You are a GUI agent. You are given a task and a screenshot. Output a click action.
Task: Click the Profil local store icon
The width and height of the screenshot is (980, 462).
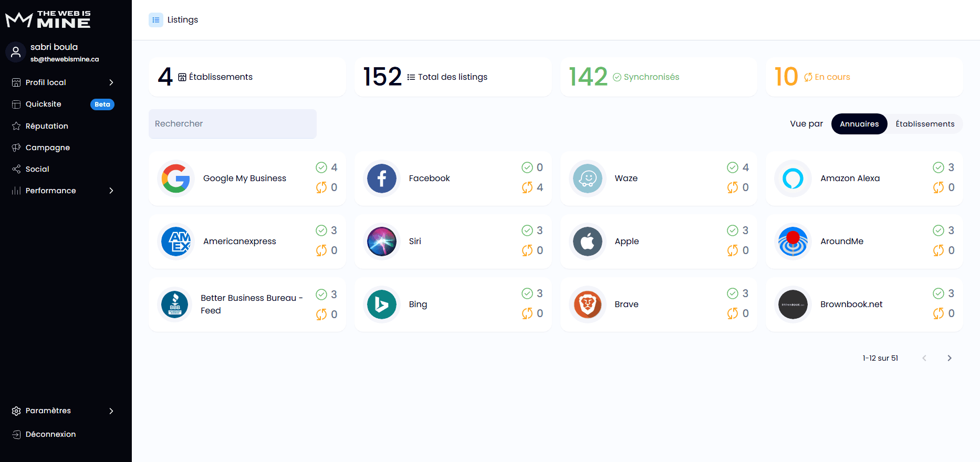pos(16,82)
